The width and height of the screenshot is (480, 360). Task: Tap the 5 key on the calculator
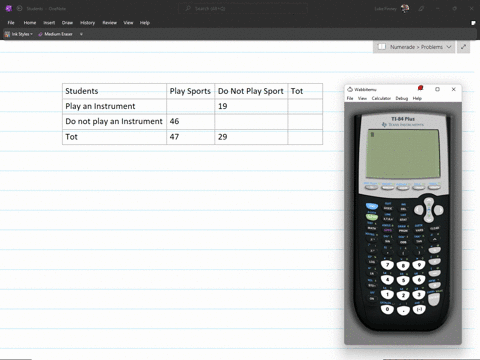pyautogui.click(x=403, y=281)
